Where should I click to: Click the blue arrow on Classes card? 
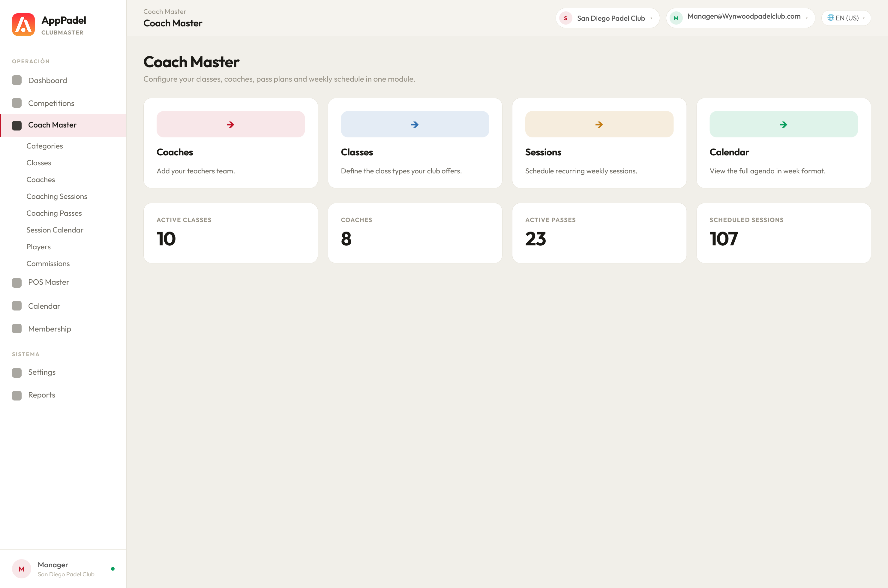tap(415, 124)
